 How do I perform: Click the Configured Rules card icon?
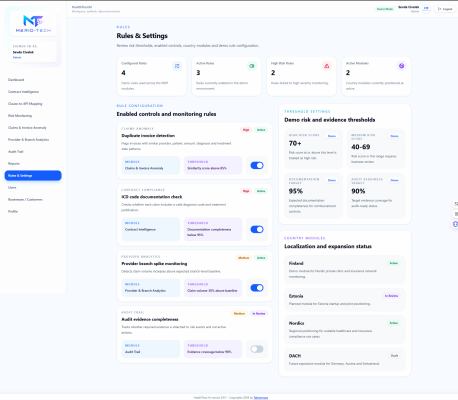pos(177,66)
